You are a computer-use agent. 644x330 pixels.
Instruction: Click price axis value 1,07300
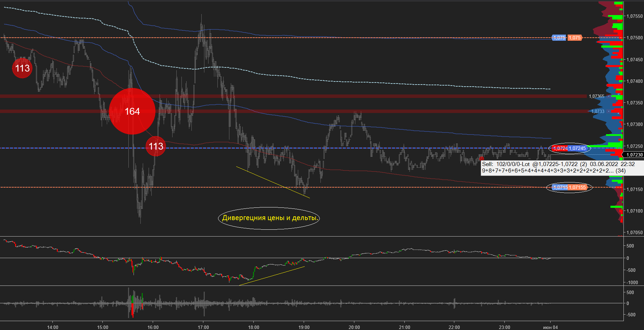coord(634,124)
